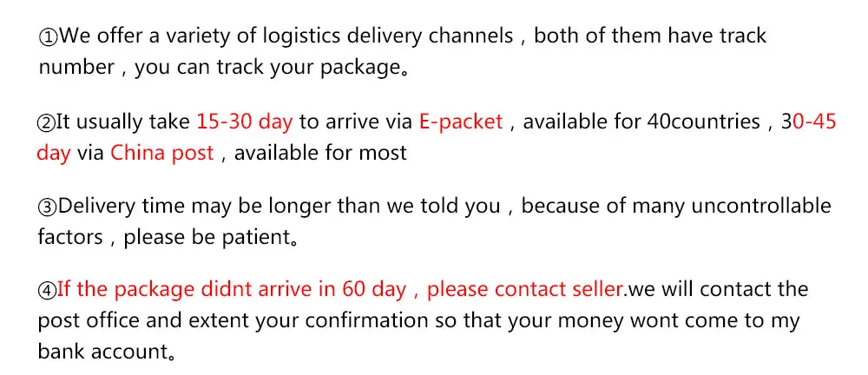Click the circled number 2 marker
868x375 pixels.
[47, 122]
